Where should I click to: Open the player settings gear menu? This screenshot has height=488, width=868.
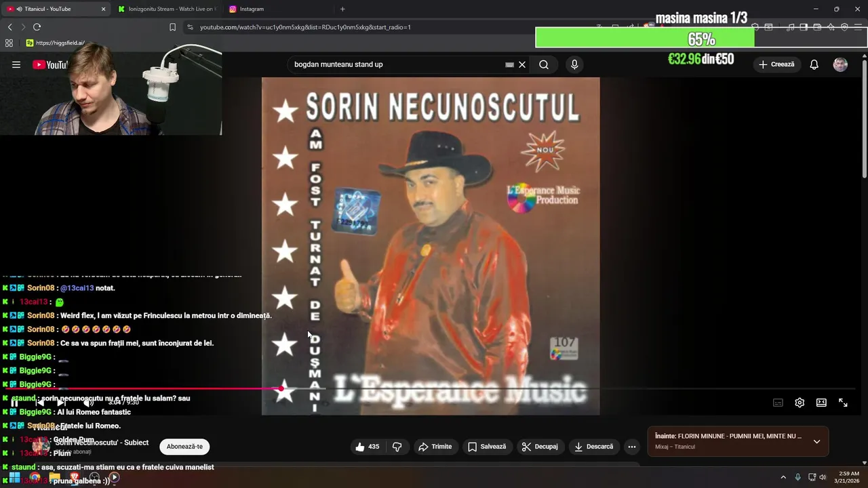tap(800, 403)
